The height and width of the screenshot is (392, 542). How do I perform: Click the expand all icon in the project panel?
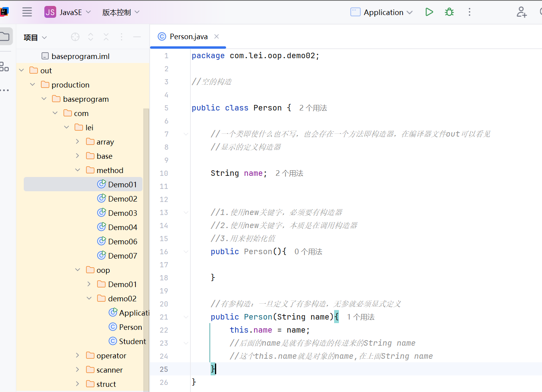coord(91,37)
